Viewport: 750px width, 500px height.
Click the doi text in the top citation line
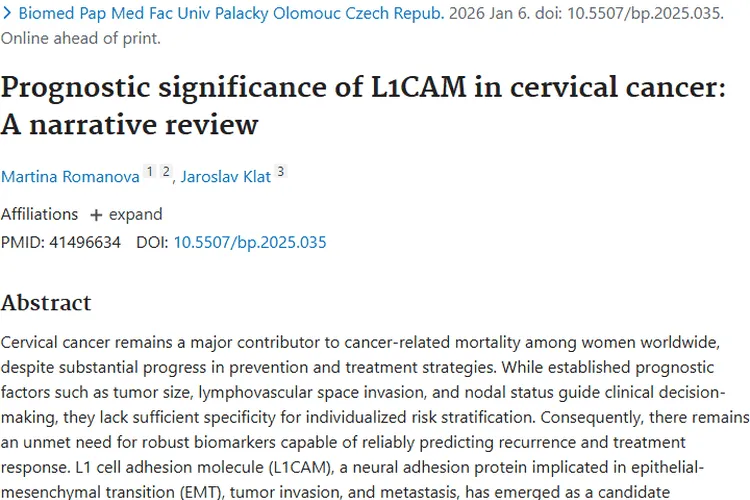coord(640,16)
